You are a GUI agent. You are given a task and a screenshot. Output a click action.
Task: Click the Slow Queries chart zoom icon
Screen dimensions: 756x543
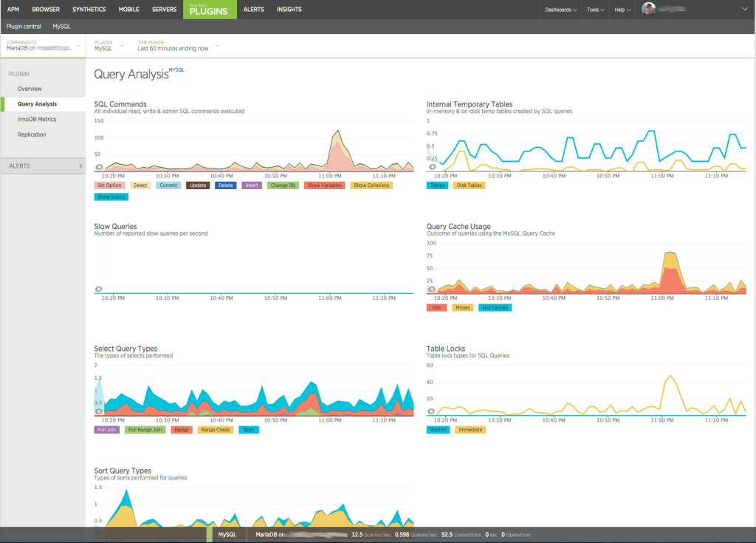point(99,289)
